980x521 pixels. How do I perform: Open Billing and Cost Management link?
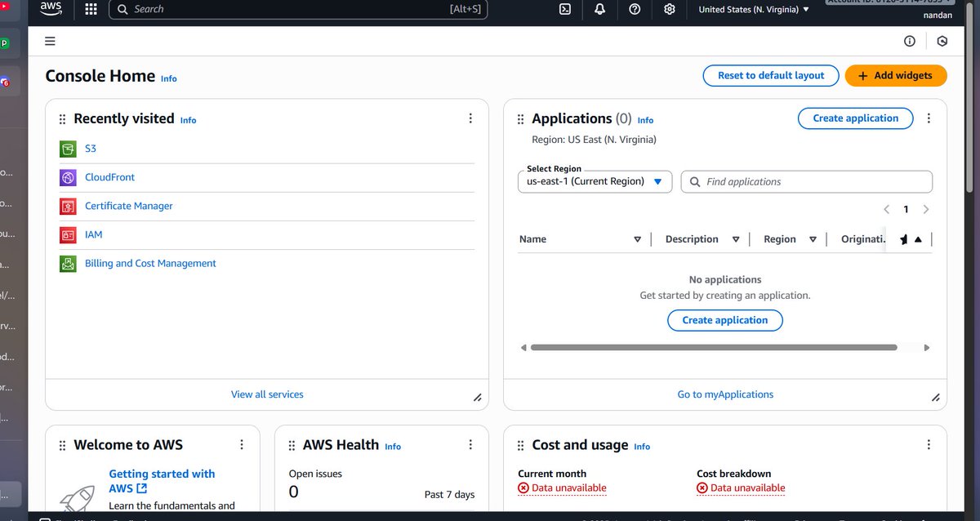pos(150,263)
